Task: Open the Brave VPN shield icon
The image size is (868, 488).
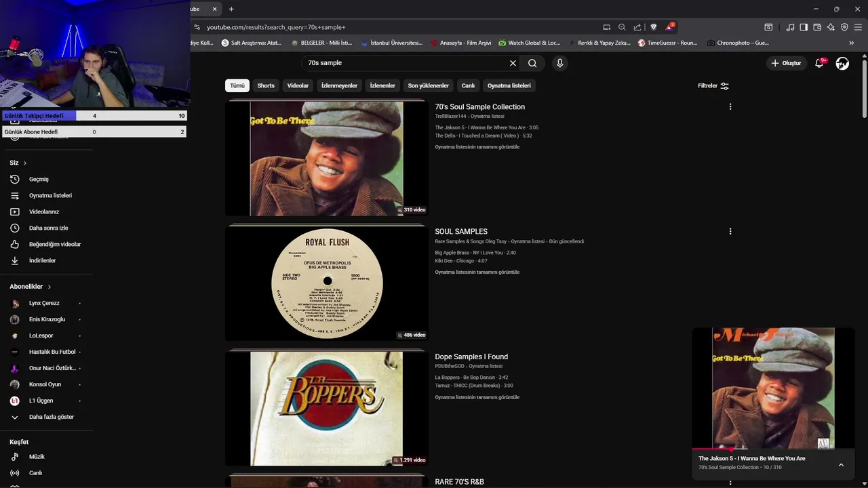Action: pos(844,27)
